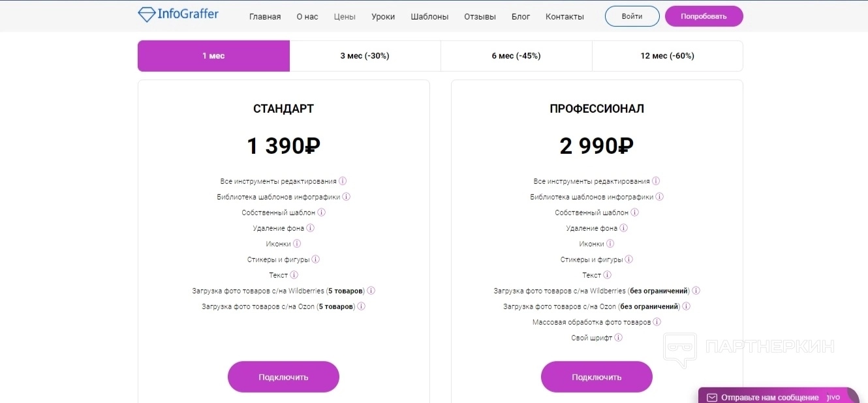This screenshot has width=868, height=403.
Task: Click info icon beside Professional's "Текст"
Action: [x=608, y=275]
